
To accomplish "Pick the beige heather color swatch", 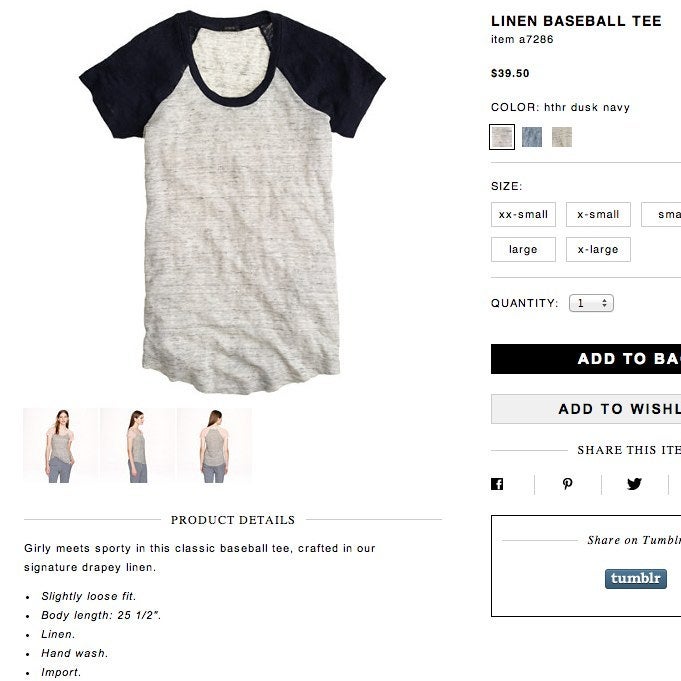I will click(562, 137).
